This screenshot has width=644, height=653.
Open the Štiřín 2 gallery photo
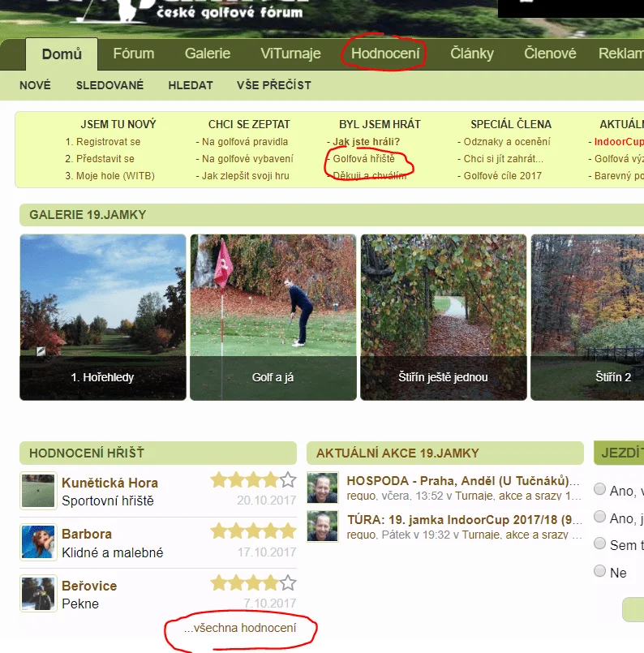[587, 317]
